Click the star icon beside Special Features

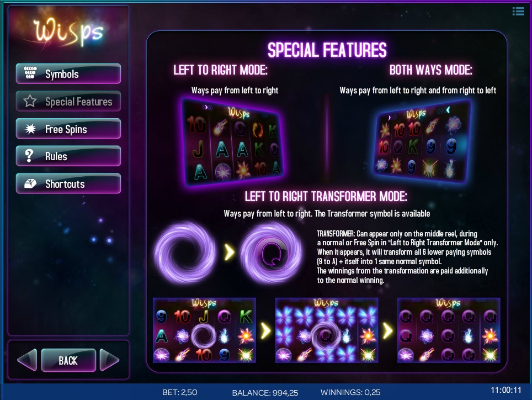pyautogui.click(x=30, y=101)
